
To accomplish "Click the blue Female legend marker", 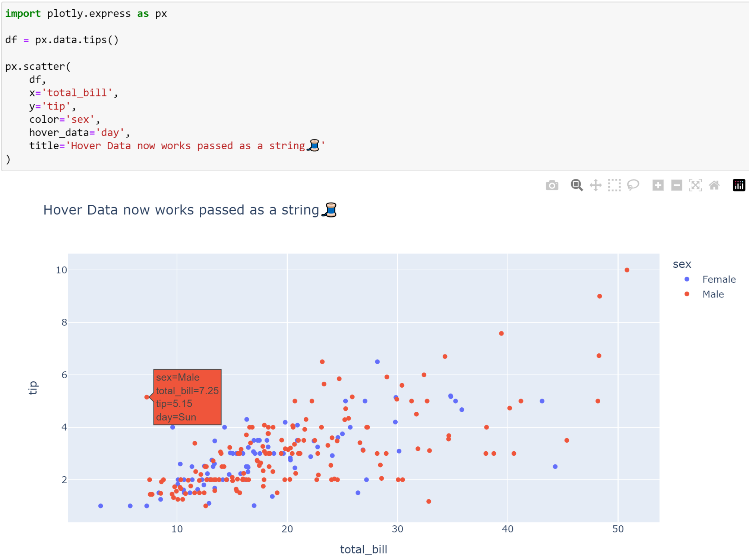I will pos(687,279).
